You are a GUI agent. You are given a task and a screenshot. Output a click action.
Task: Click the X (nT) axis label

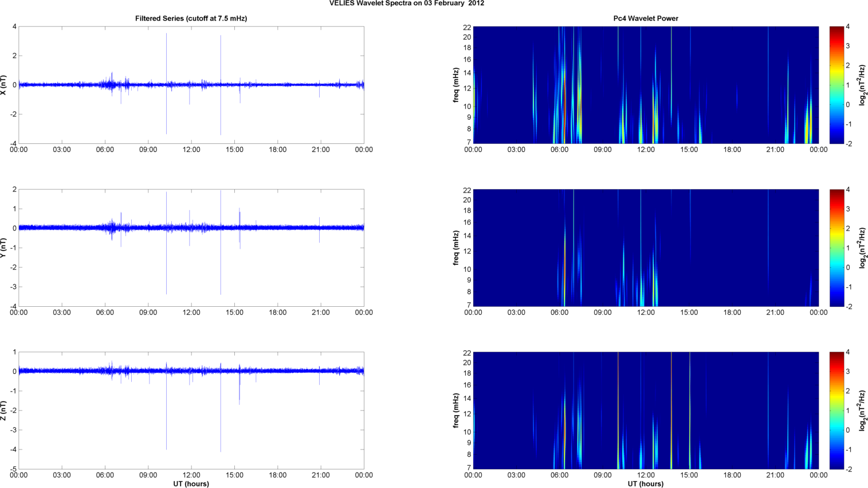pos(4,85)
